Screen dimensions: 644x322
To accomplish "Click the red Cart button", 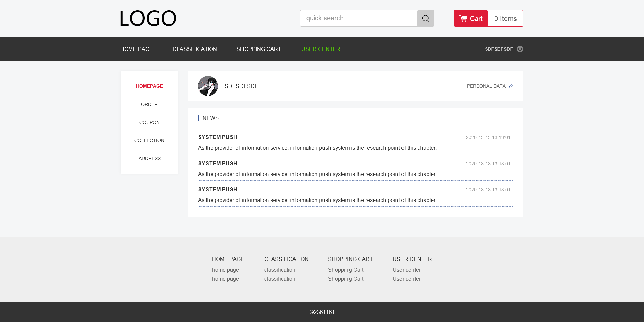I will 471,18.
